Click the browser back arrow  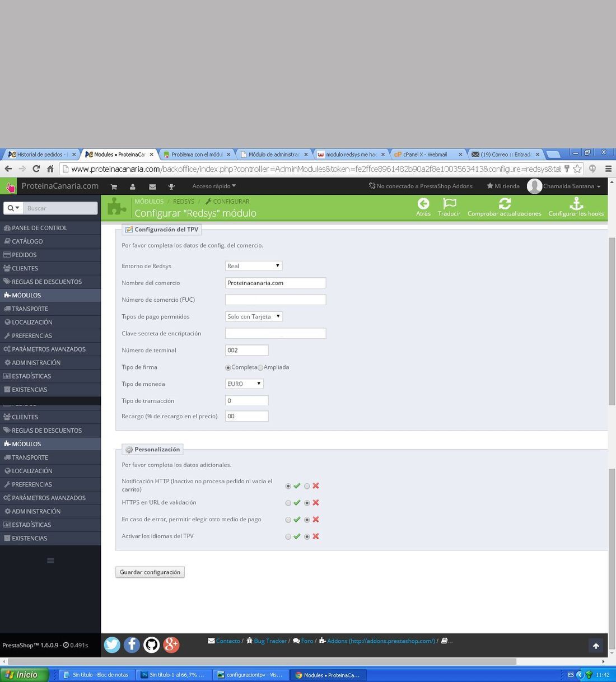[8, 169]
